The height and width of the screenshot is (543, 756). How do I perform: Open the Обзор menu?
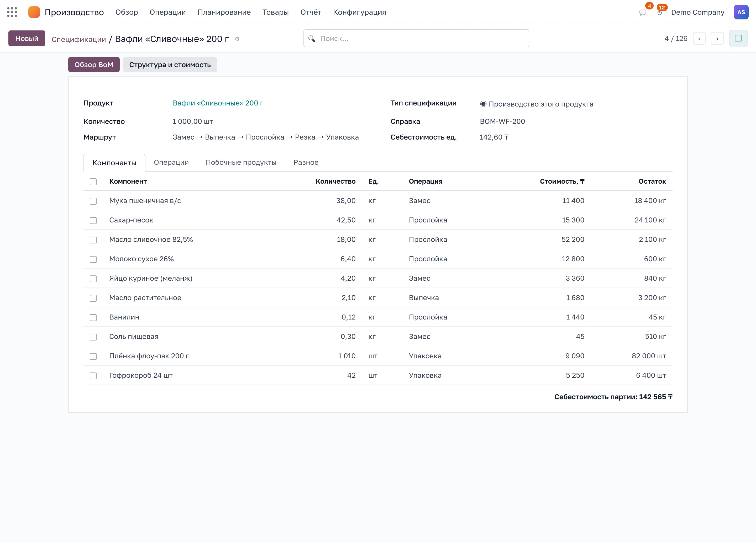tap(127, 12)
